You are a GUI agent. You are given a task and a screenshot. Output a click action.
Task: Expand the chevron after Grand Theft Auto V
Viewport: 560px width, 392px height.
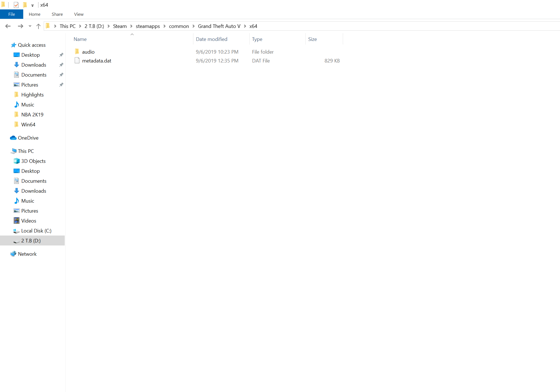[245, 26]
